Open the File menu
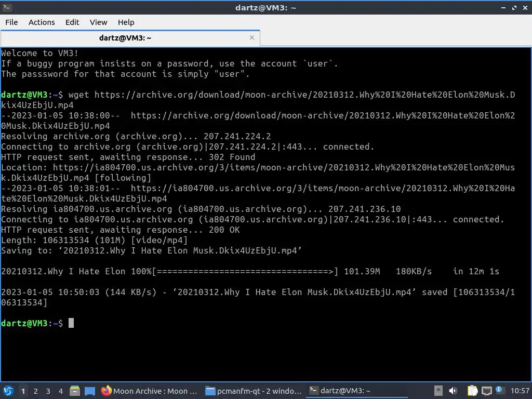The height and width of the screenshot is (399, 532). (11, 22)
